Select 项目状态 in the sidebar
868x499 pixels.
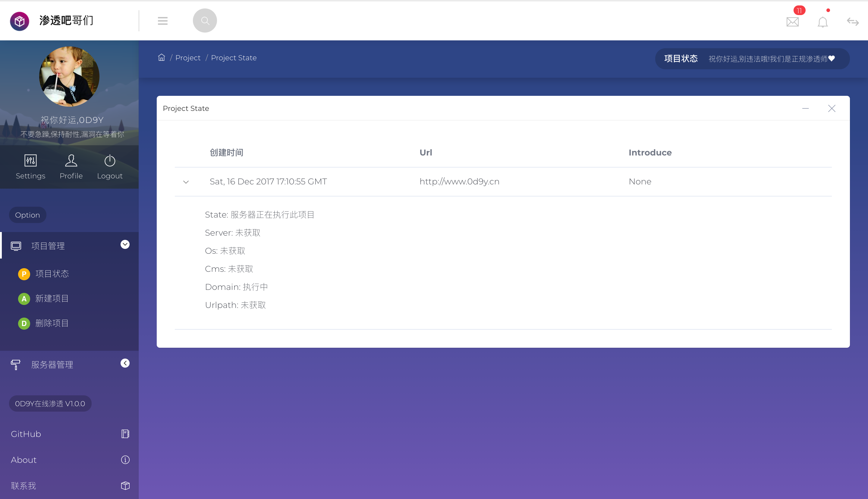[52, 274]
